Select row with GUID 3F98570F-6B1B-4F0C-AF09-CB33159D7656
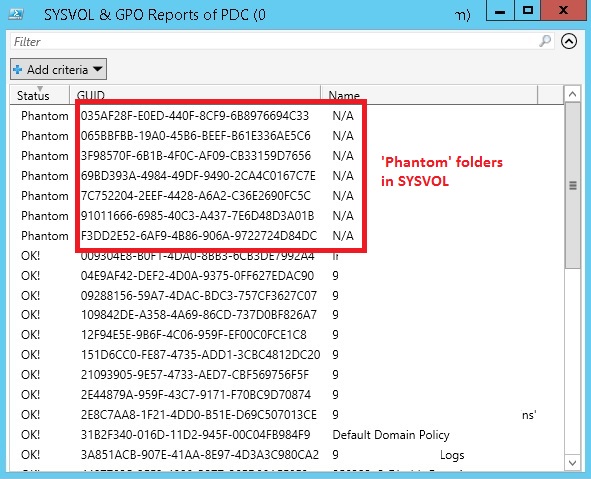Screen dimensions: 591x479 [286, 156]
